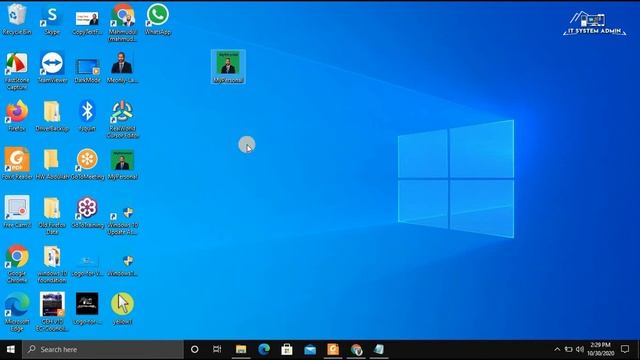Open the Action Center notifications icon

(x=625, y=349)
